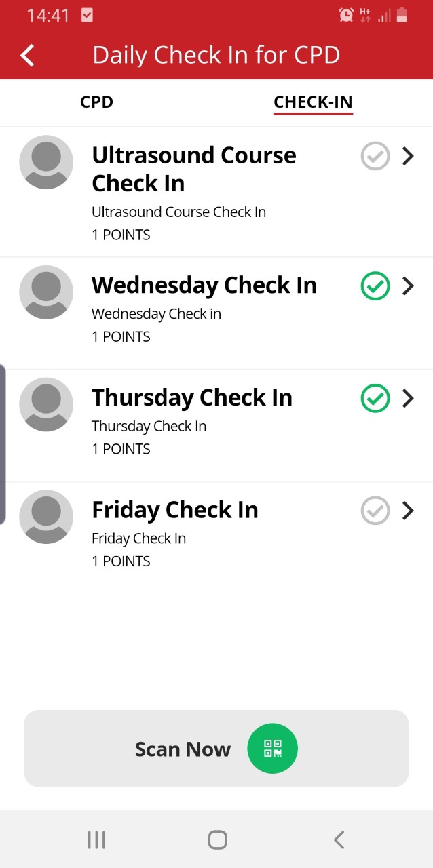Toggle the Wednesday Check In green check mark
433x868 pixels.
click(375, 286)
